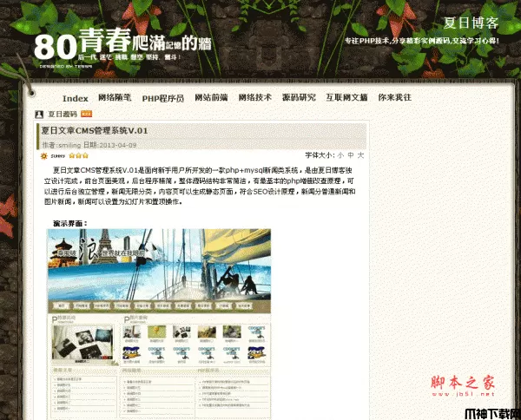Open the 夏日源码 category link
The image size is (521, 420).
click(x=63, y=115)
